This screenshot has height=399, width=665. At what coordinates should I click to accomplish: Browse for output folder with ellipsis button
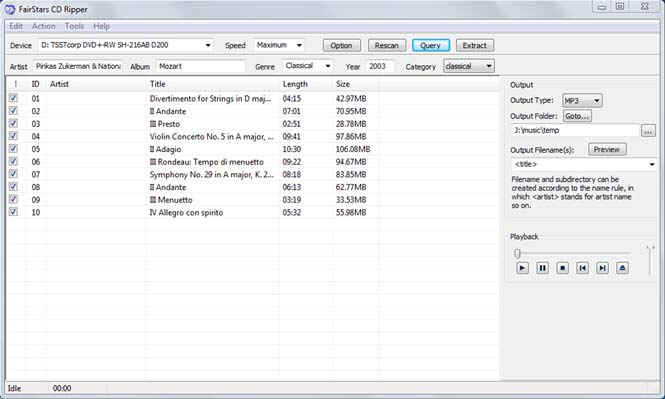tap(648, 131)
